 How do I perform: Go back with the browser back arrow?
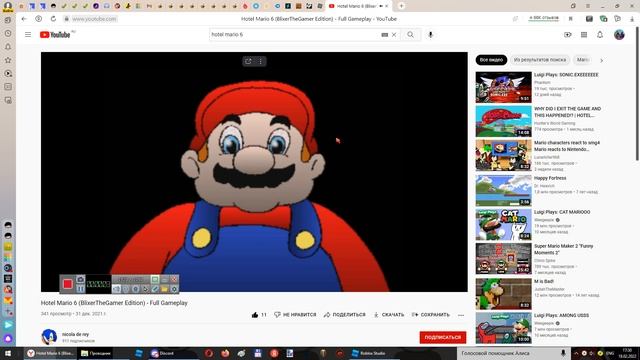(x=24, y=19)
